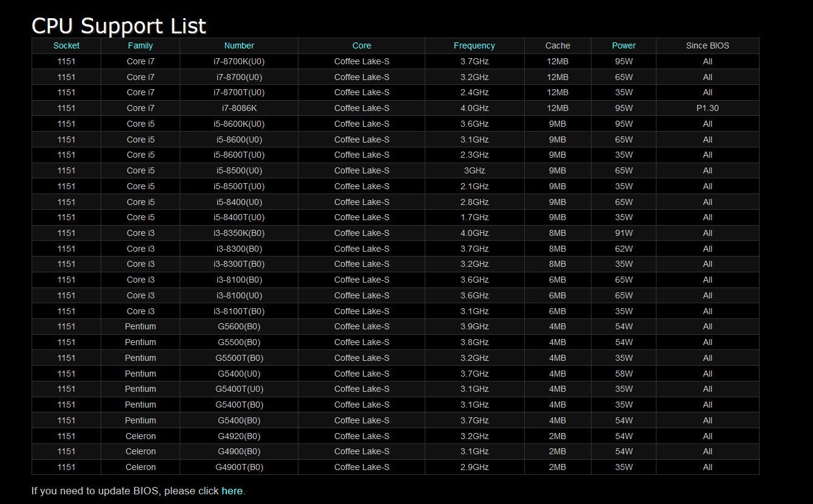The width and height of the screenshot is (813, 504).
Task: Click the 2.4GHz frequency cell
Action: (474, 92)
